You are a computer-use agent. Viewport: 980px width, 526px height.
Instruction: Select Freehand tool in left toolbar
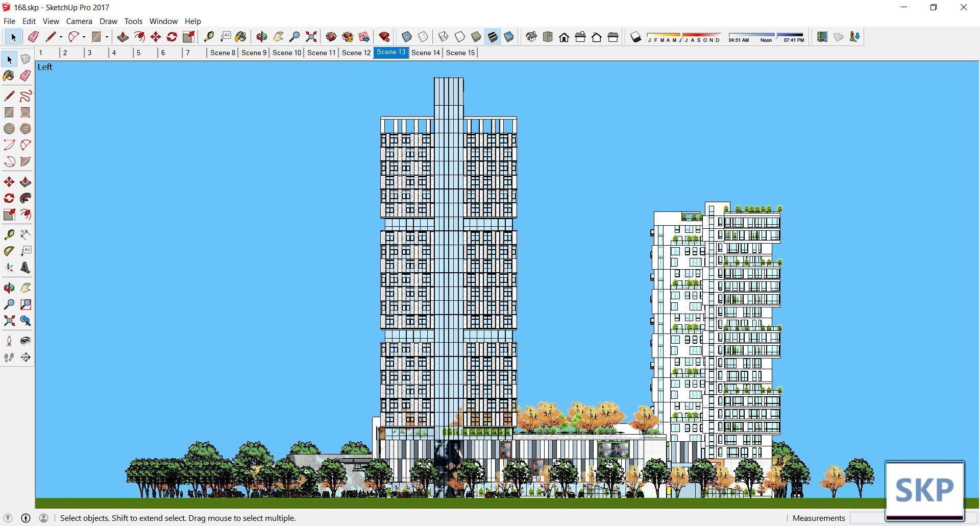[x=26, y=96]
